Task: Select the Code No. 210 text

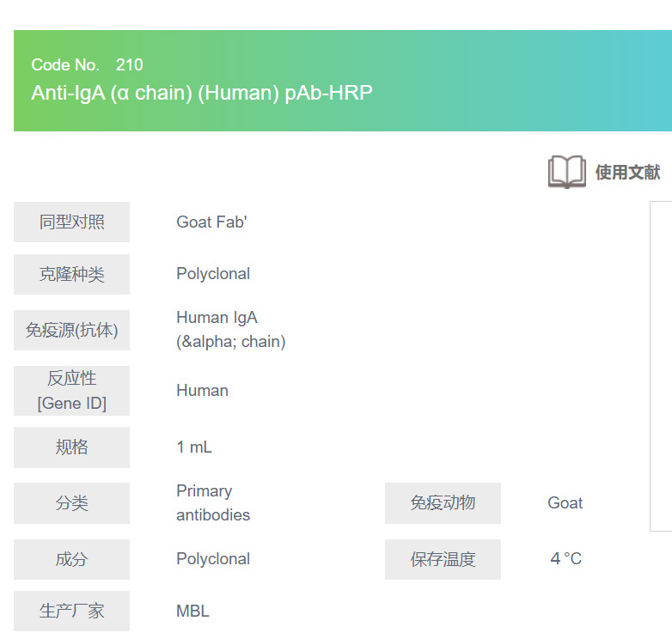Action: [87, 64]
